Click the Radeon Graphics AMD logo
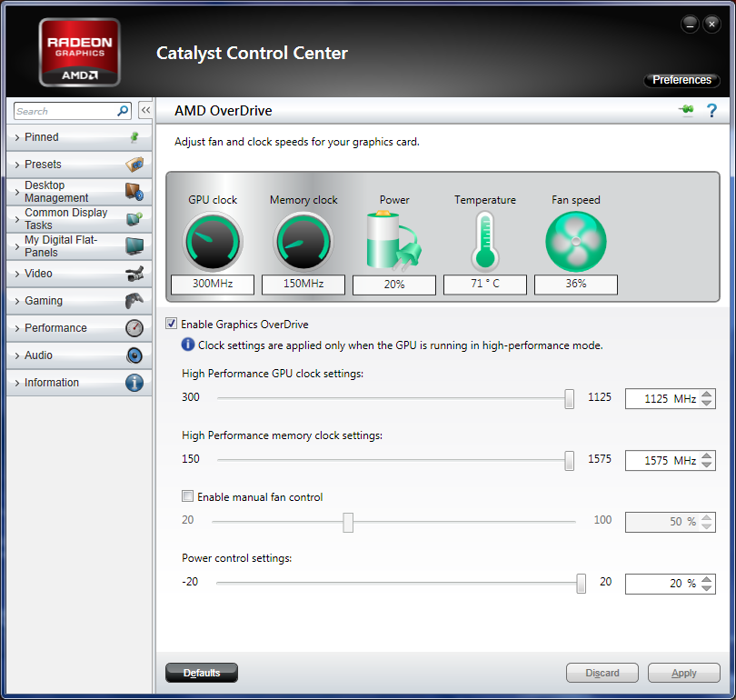The height and width of the screenshot is (700, 736). pos(80,52)
